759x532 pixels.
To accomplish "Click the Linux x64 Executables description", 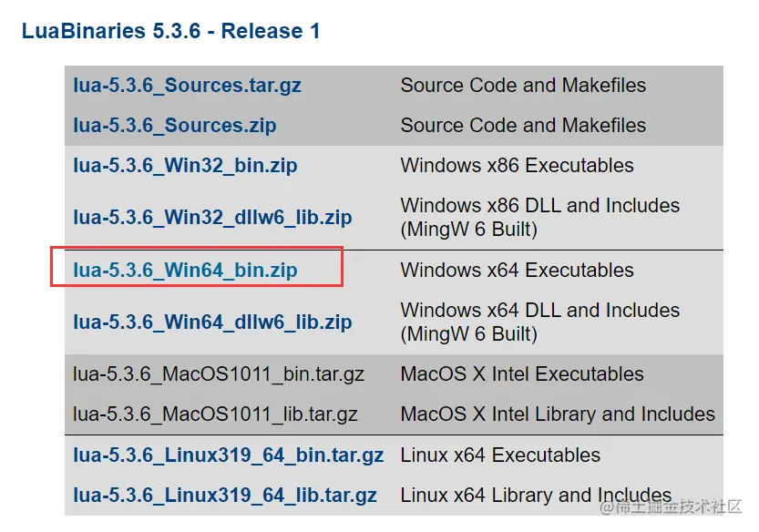I will pos(500,455).
